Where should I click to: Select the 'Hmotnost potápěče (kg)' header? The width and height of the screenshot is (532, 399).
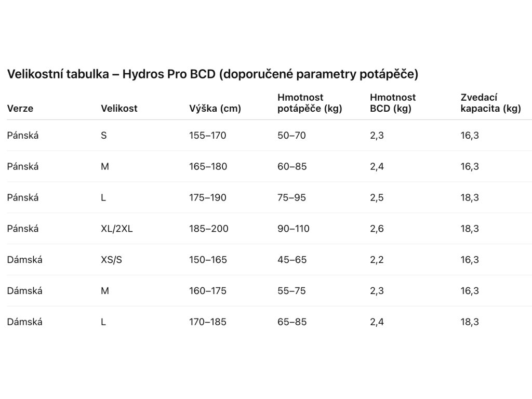[310, 103]
